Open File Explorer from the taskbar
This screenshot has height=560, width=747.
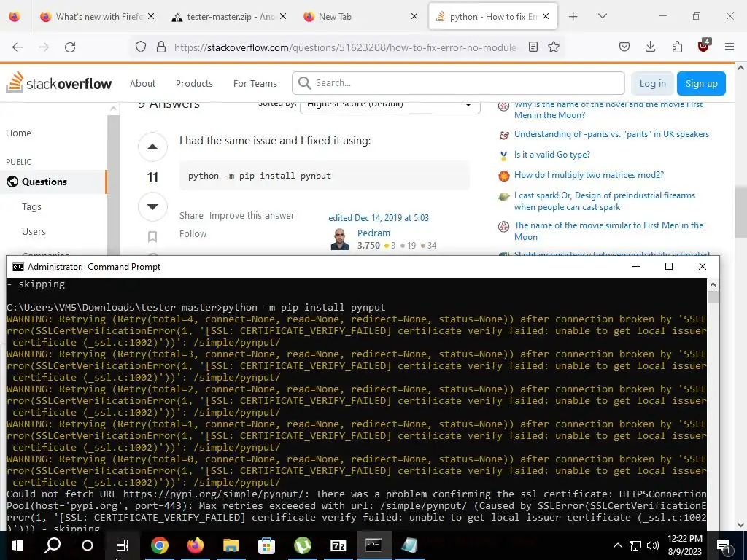click(x=231, y=545)
